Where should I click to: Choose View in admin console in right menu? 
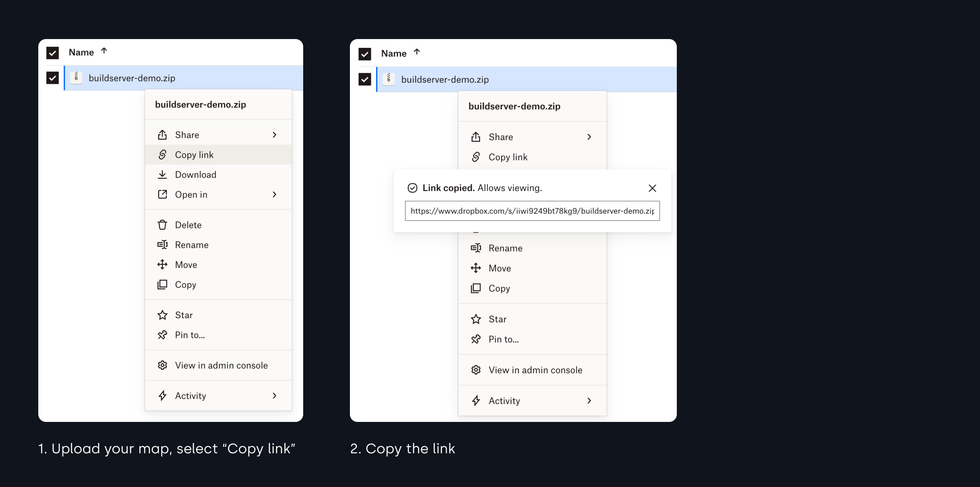[535, 370]
